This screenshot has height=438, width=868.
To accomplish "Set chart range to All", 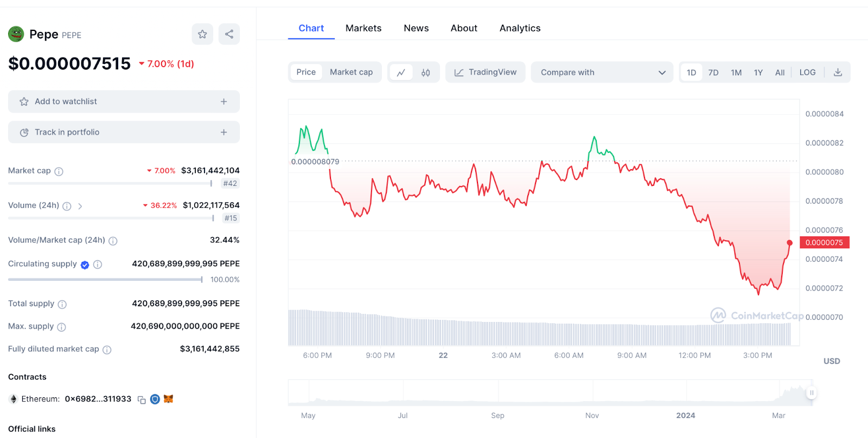I will pyautogui.click(x=780, y=72).
